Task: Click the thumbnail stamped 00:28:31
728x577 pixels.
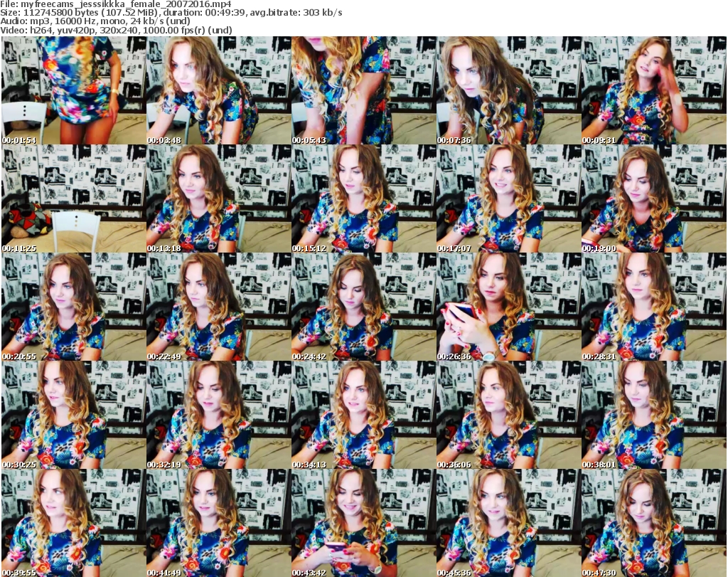Action: (x=654, y=307)
